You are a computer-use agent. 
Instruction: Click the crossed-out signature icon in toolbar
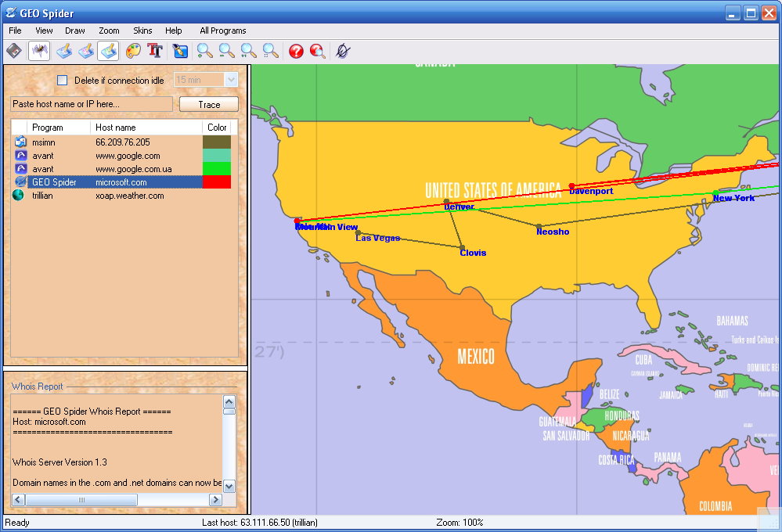(x=342, y=51)
